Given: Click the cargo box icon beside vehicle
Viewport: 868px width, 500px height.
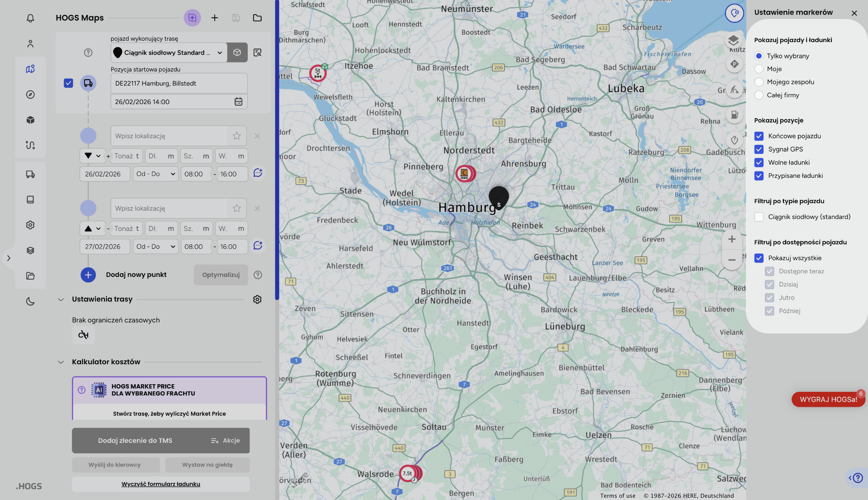Looking at the screenshot, I should click(x=237, y=52).
